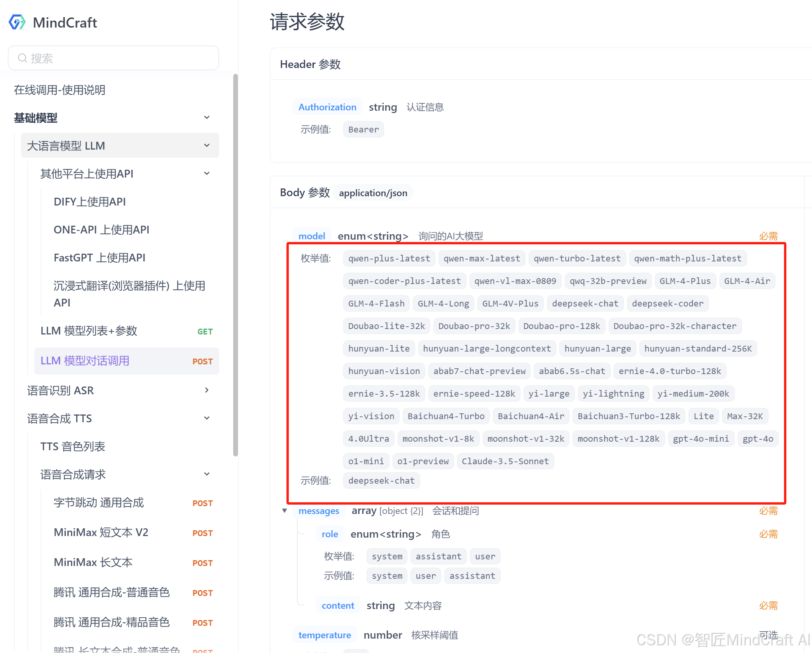Select LLM 模型对话调用 POST entry

click(x=85, y=361)
